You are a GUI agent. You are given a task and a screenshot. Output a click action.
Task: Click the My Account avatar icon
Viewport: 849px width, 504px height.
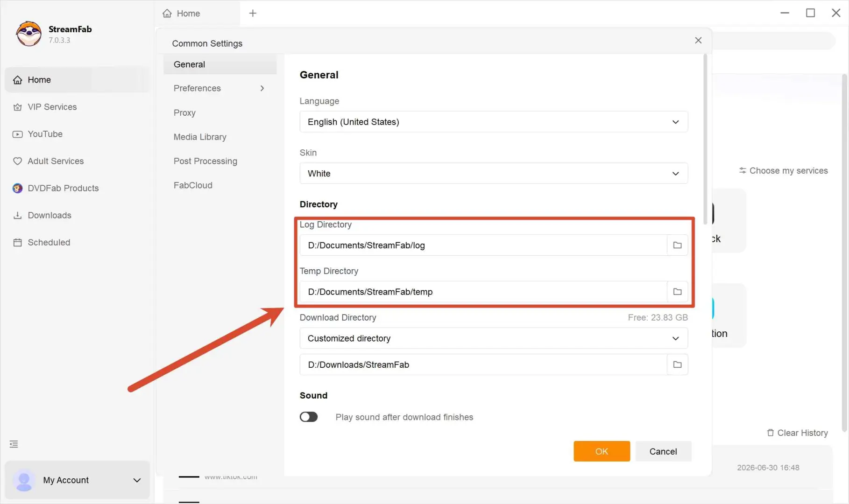[24, 480]
